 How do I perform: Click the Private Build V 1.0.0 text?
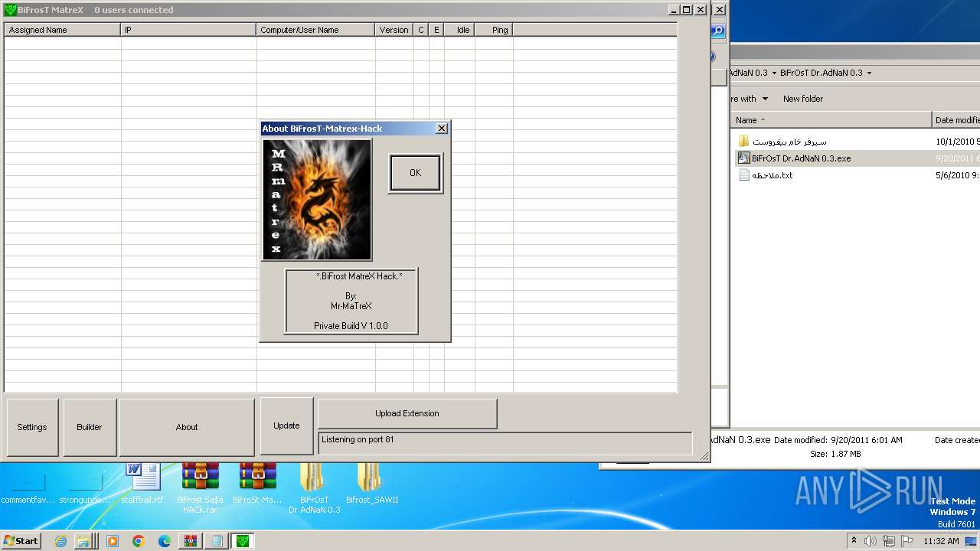[351, 326]
